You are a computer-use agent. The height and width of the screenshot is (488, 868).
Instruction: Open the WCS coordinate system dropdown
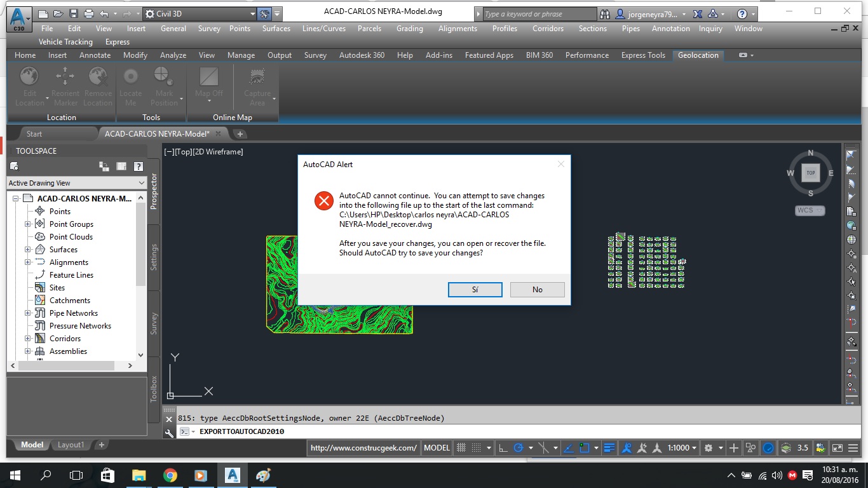(x=810, y=210)
